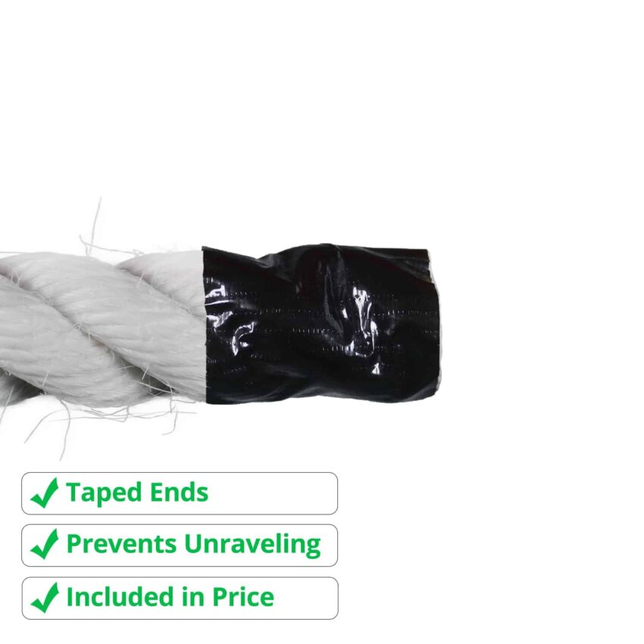Click empty space inside Included in Price box
The width and height of the screenshot is (644, 644).
306,598
